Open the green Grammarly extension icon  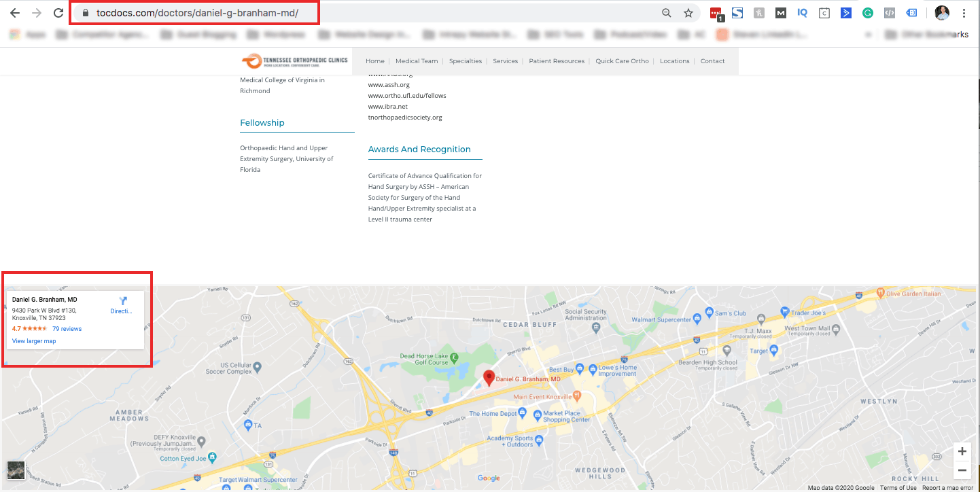[868, 13]
